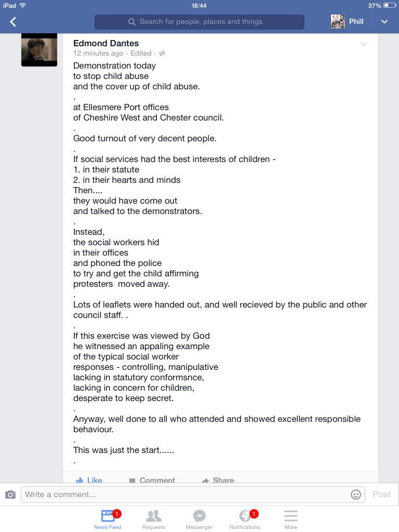Open the emoji picker in comment field

356,495
